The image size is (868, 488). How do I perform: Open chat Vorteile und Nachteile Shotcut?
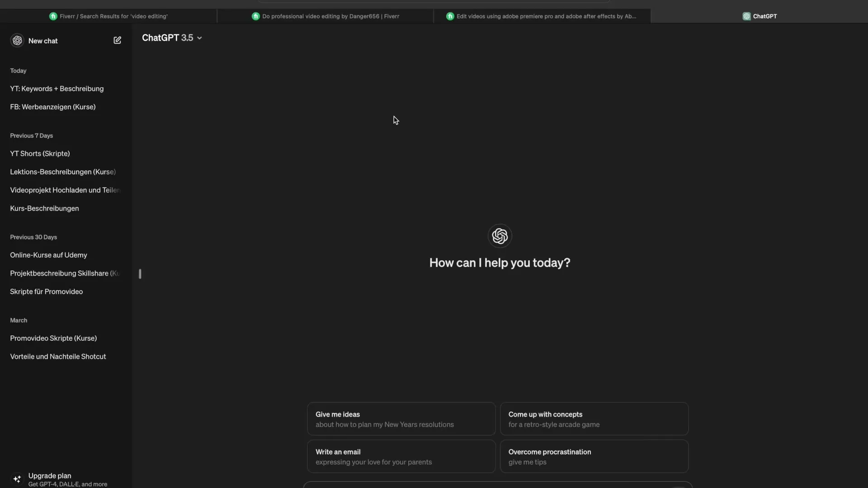[58, 357]
